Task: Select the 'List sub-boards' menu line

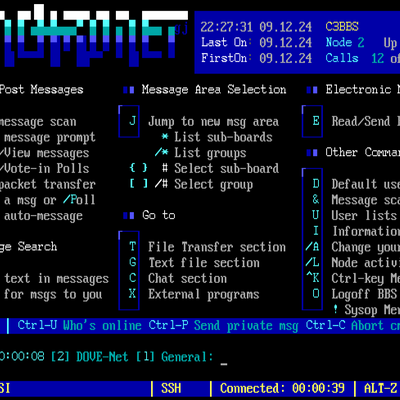Action: (x=217, y=137)
